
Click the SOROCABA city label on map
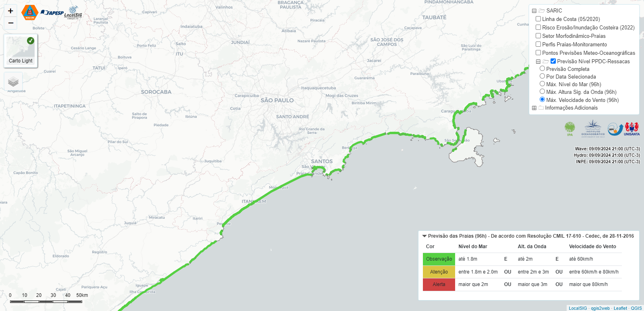click(156, 92)
